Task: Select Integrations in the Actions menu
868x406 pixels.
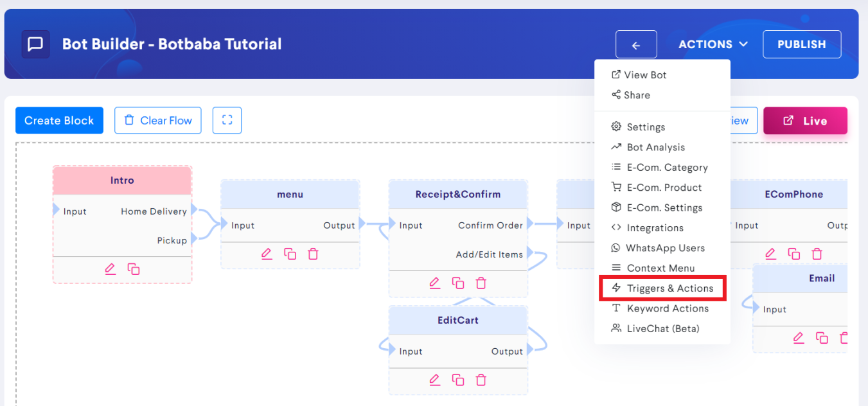Action: pos(653,227)
